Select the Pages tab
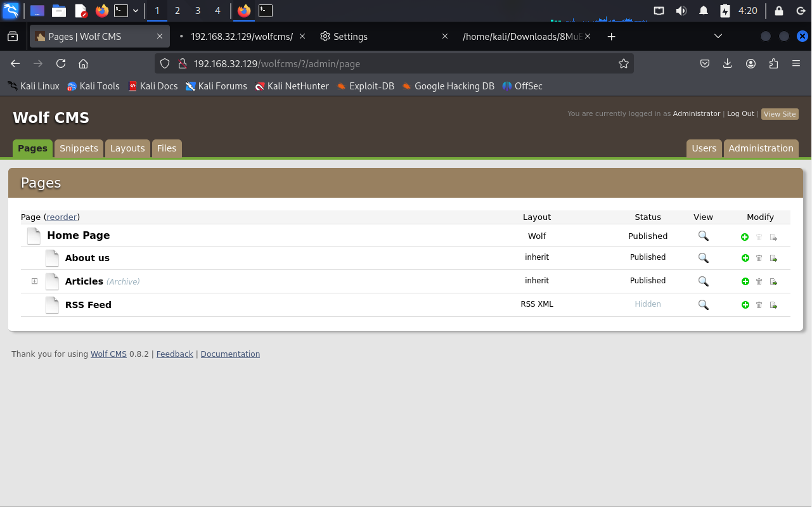The image size is (812, 507). 32,148
